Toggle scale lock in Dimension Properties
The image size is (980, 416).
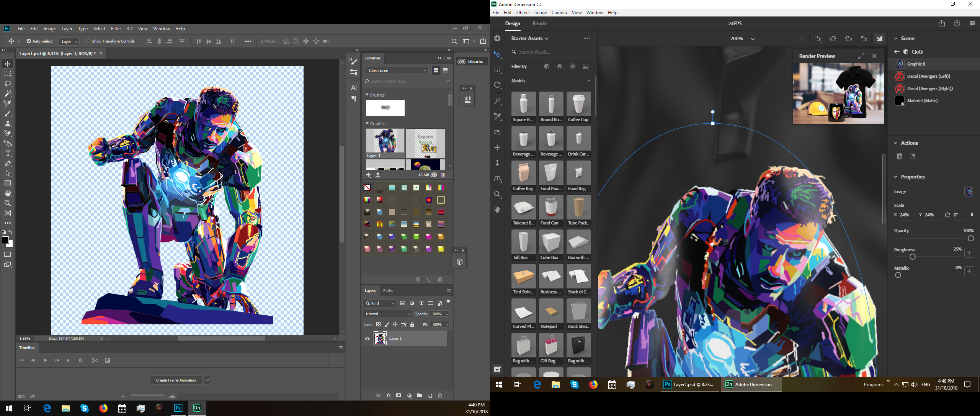(972, 215)
